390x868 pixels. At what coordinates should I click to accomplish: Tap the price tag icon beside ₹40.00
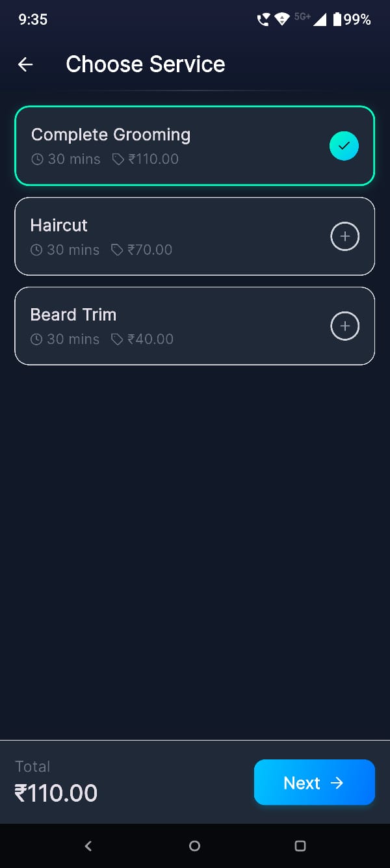(117, 339)
